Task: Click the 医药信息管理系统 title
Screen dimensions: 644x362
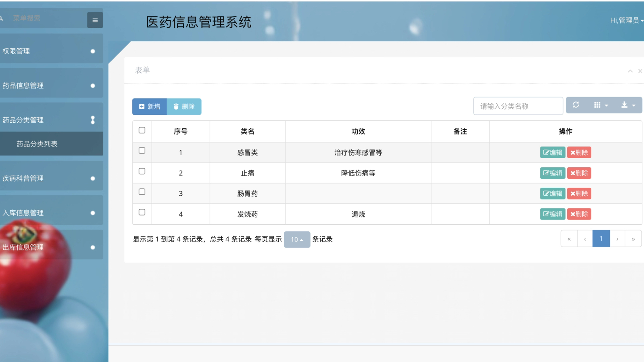Action: pos(199,22)
